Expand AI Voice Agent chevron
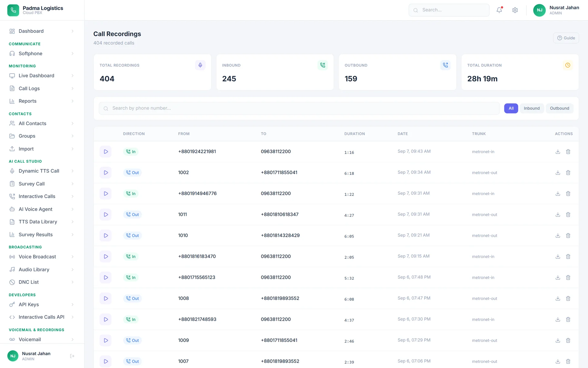The width and height of the screenshot is (588, 368). (x=73, y=209)
